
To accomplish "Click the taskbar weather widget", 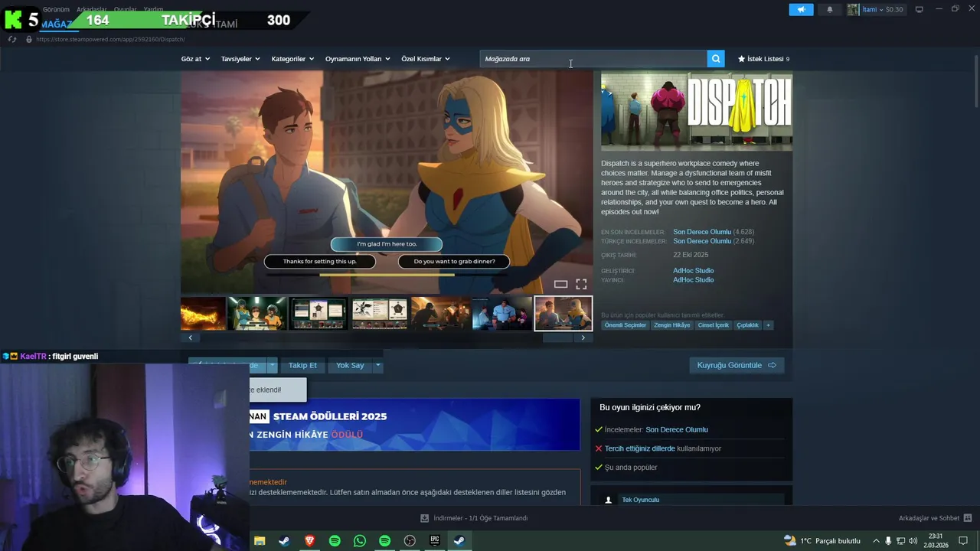I will click(822, 541).
